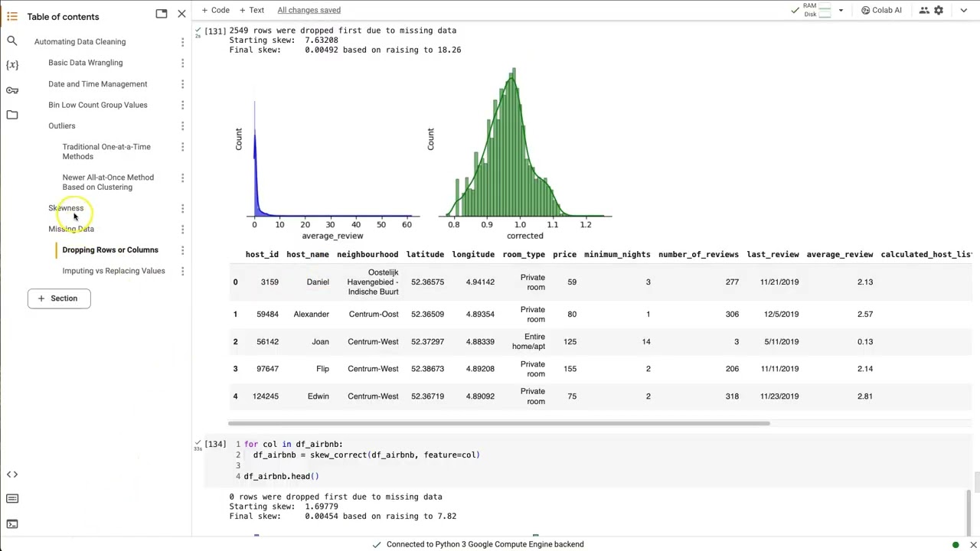Click the room_type column header

pyautogui.click(x=524, y=254)
